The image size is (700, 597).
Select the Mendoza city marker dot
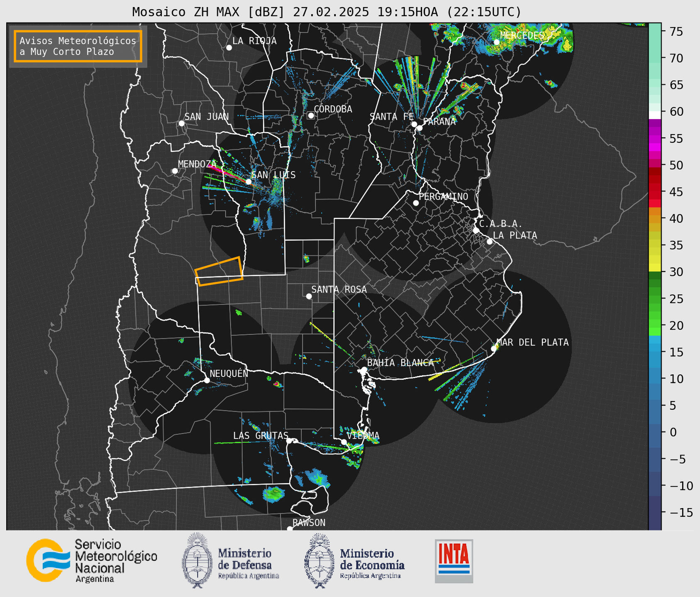pos(175,171)
